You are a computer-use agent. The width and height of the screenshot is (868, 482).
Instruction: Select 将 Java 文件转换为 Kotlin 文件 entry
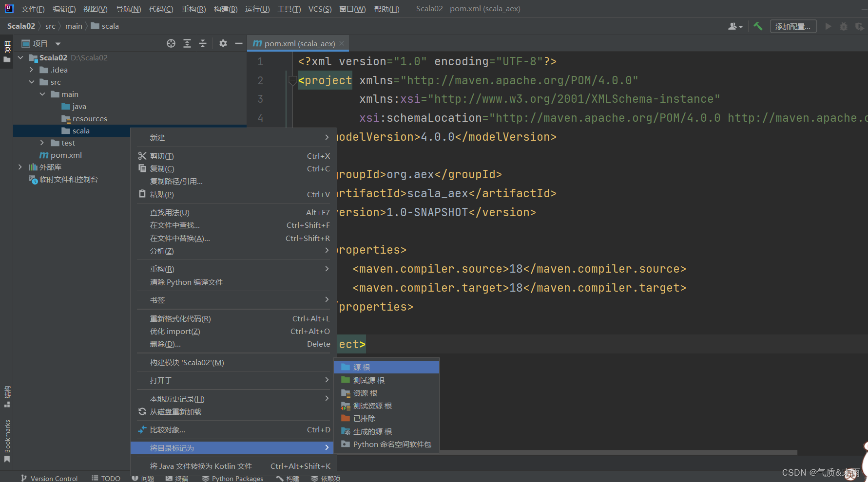233,466
